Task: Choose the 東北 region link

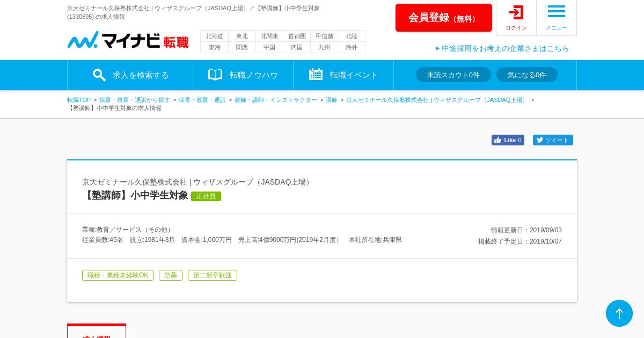Action: click(x=242, y=36)
